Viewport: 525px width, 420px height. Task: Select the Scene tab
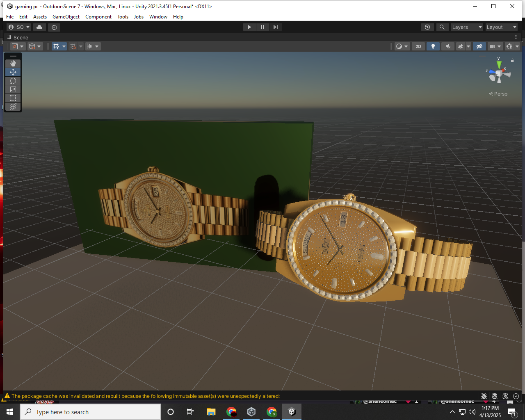click(18, 37)
